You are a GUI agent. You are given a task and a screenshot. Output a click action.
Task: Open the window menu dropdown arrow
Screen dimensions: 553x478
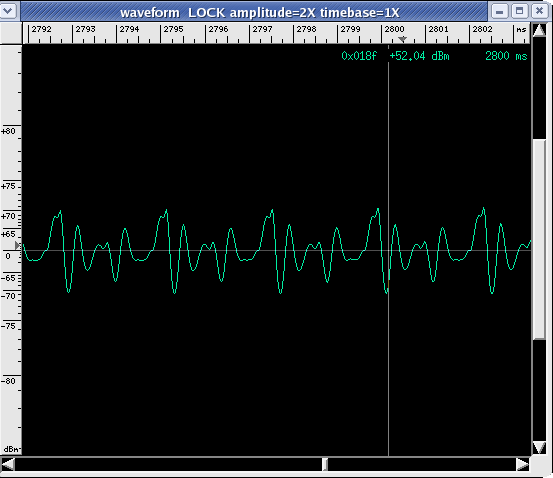[8, 11]
